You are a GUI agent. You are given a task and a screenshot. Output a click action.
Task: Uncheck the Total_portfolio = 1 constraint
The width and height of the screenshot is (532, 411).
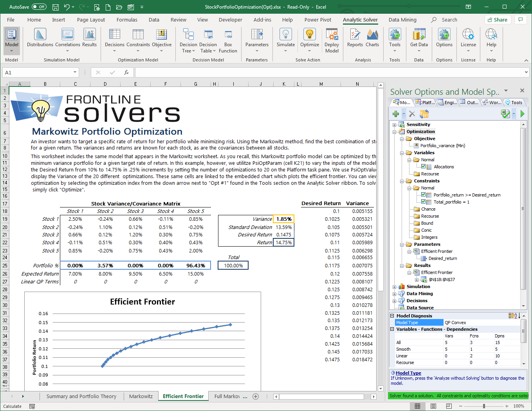click(x=423, y=202)
